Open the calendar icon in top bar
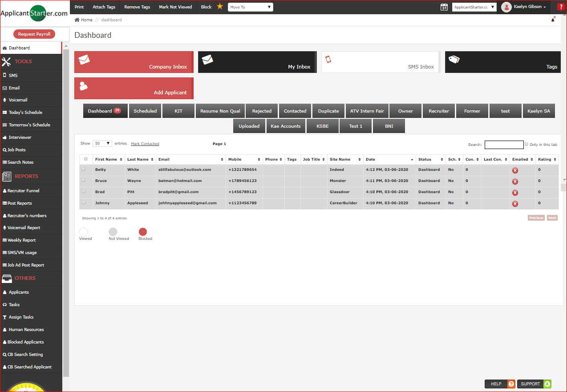 pyautogui.click(x=444, y=7)
